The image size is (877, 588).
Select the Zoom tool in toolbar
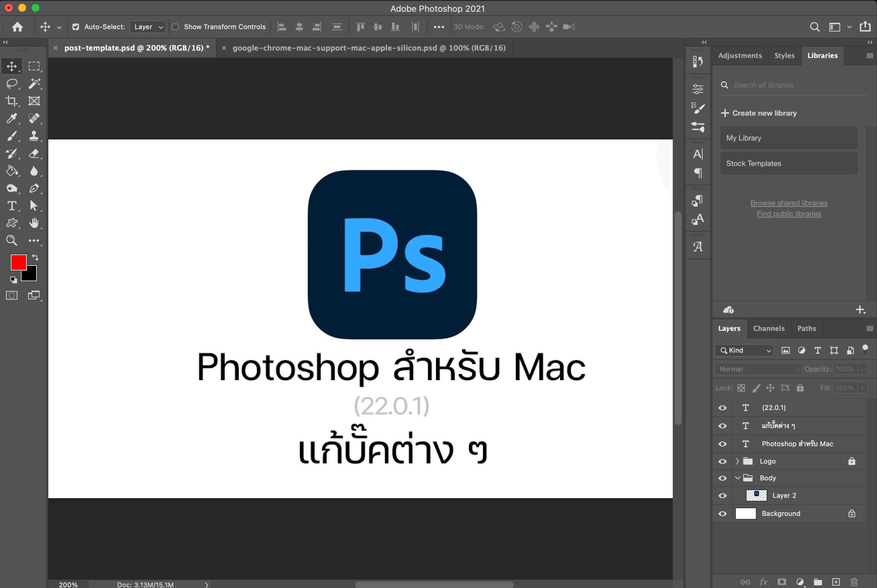12,240
